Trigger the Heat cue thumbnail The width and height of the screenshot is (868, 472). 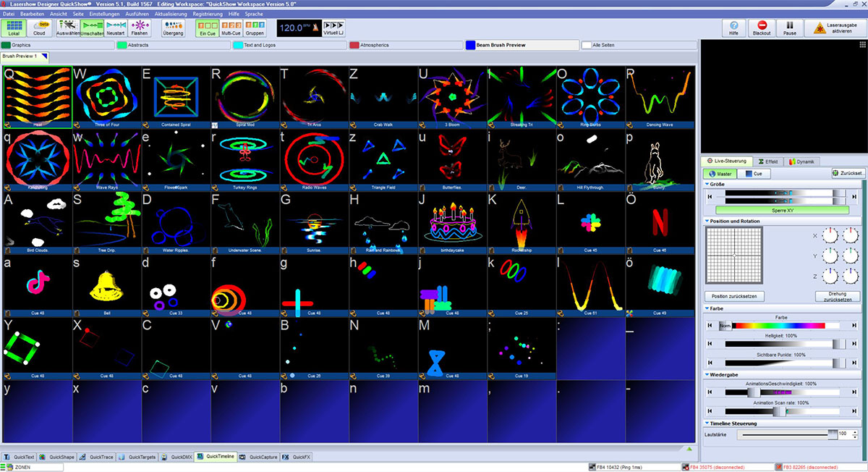38,98
